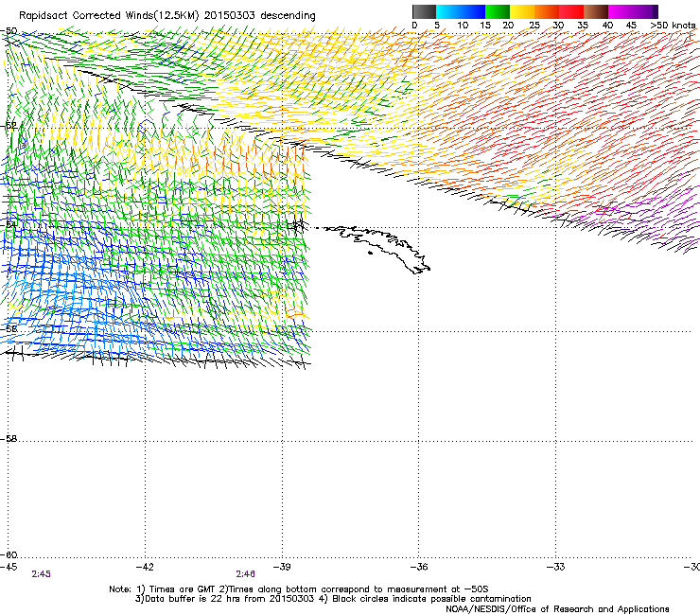Viewport: 700px width, 615px height.
Task: Click the -33 longitude axis label
Action: coord(556,567)
